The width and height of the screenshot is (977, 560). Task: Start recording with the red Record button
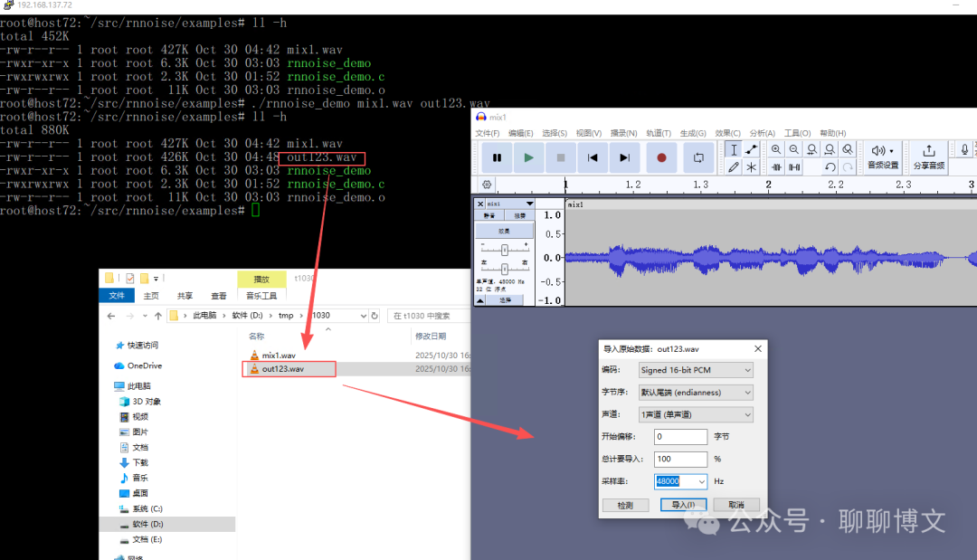pyautogui.click(x=661, y=157)
